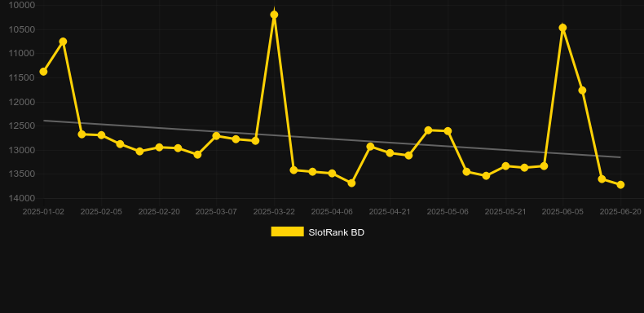Click the "10000" y-axis label
Image resolution: width=644 pixels, height=313 pixels.
22,5
